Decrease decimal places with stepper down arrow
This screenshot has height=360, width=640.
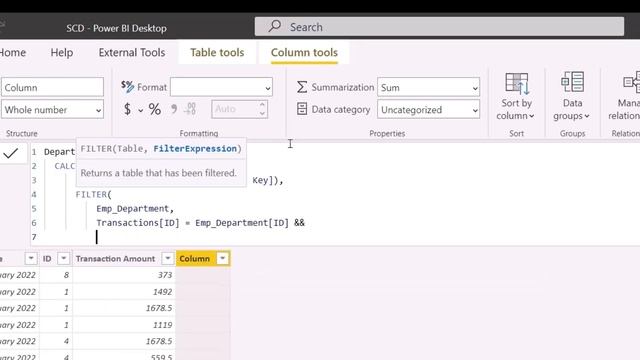coord(262,113)
